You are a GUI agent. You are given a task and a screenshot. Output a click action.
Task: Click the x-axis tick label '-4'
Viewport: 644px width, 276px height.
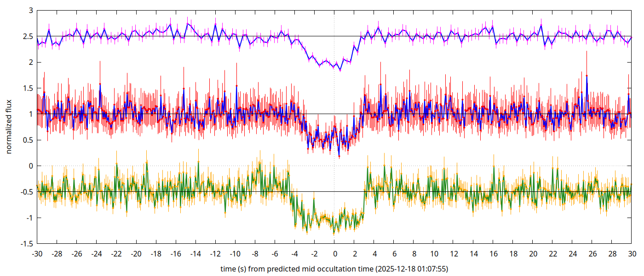point(295,254)
